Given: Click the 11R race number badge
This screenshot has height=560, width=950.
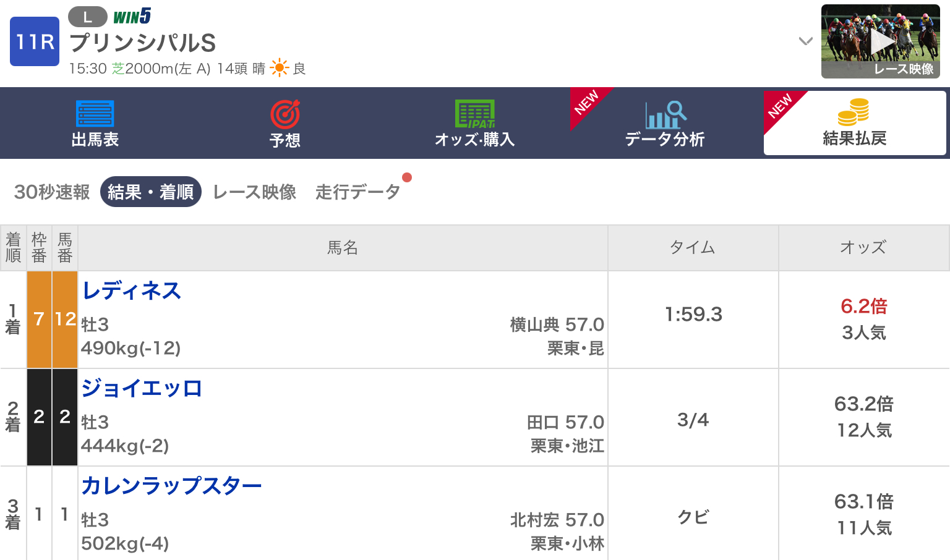Looking at the screenshot, I should click(x=35, y=41).
